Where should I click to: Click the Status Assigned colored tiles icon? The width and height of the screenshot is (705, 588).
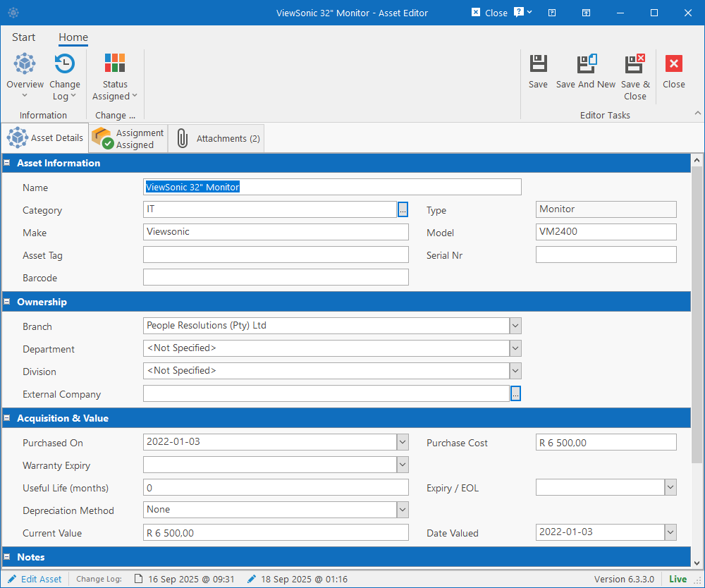tap(115, 63)
